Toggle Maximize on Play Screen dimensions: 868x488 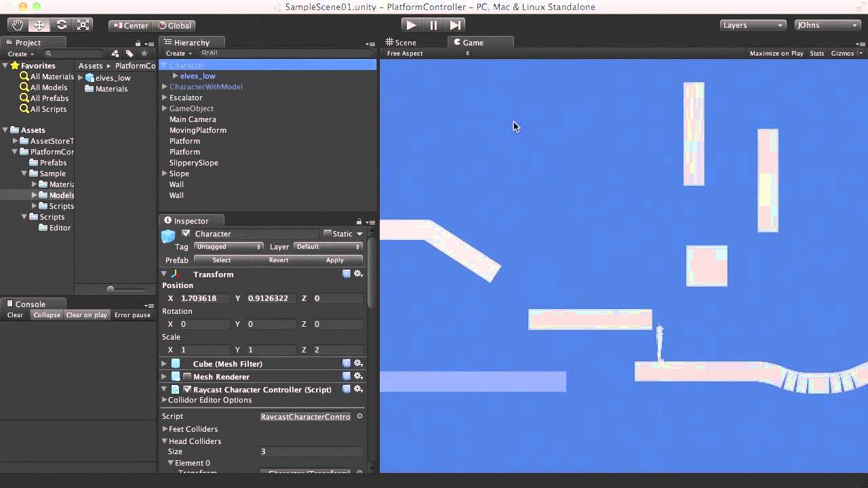pyautogui.click(x=776, y=54)
